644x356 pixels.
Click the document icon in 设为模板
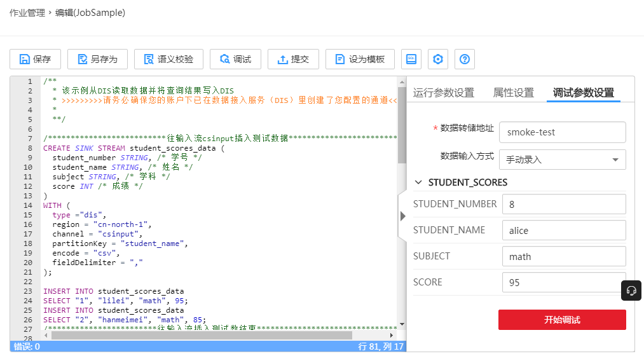coord(340,59)
